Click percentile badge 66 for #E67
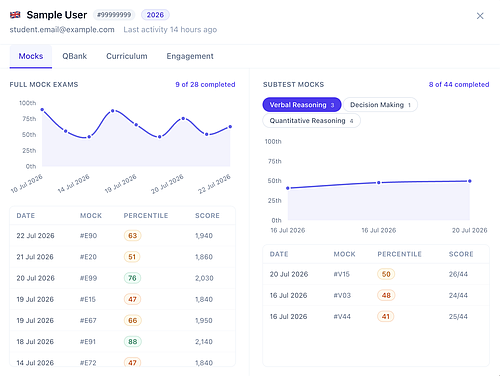Image resolution: width=500 pixels, height=376 pixels. (x=133, y=320)
